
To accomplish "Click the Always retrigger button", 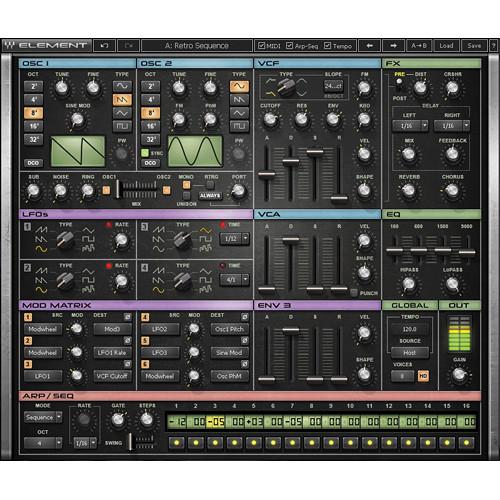I will coord(210,196).
